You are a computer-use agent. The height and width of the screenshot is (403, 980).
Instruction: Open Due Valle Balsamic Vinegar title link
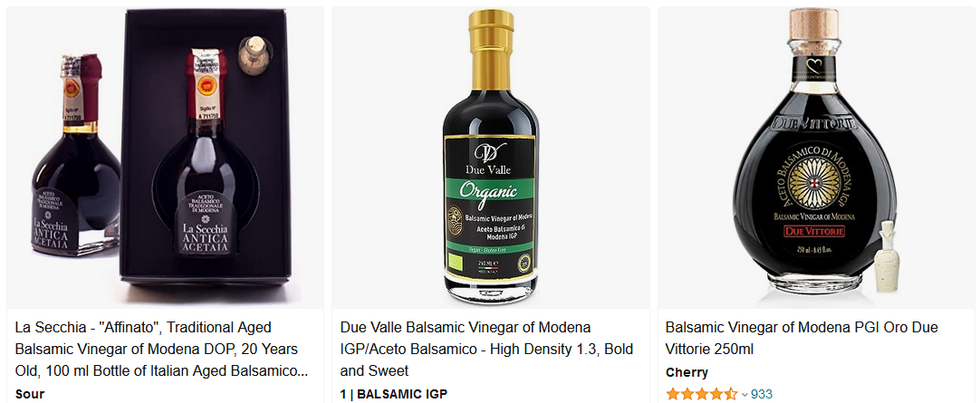(486, 349)
